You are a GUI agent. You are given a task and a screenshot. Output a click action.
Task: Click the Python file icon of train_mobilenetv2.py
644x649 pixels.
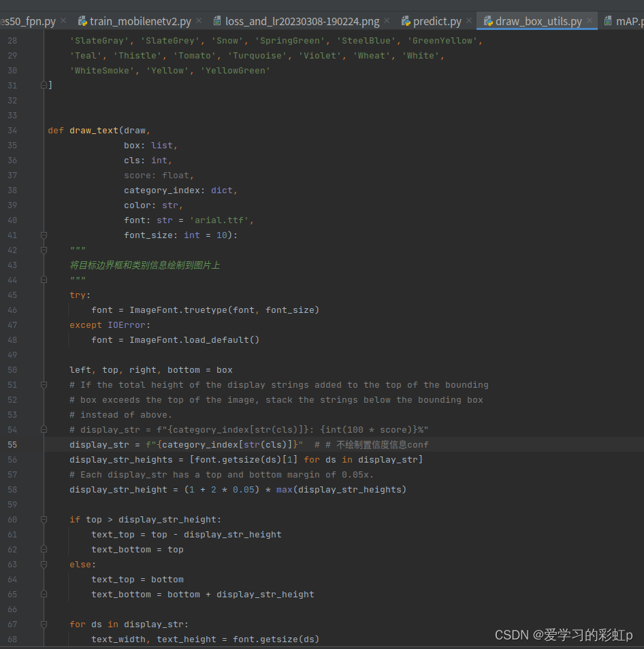pyautogui.click(x=82, y=20)
